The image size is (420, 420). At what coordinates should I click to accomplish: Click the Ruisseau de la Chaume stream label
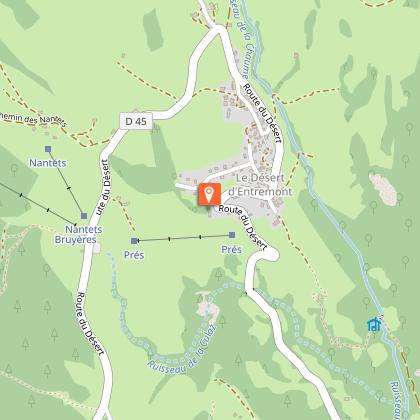(x=242, y=39)
